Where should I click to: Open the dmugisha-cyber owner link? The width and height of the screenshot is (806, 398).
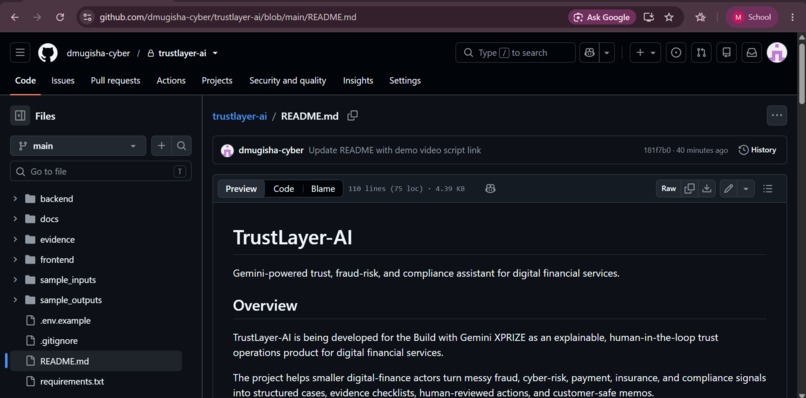[x=98, y=53]
